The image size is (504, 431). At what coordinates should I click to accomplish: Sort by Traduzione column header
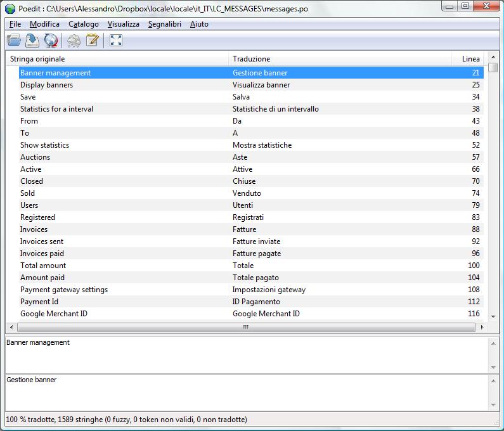[x=340, y=59]
